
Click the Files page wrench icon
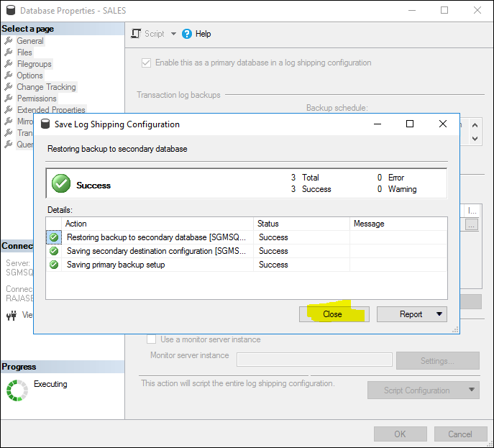pos(9,52)
